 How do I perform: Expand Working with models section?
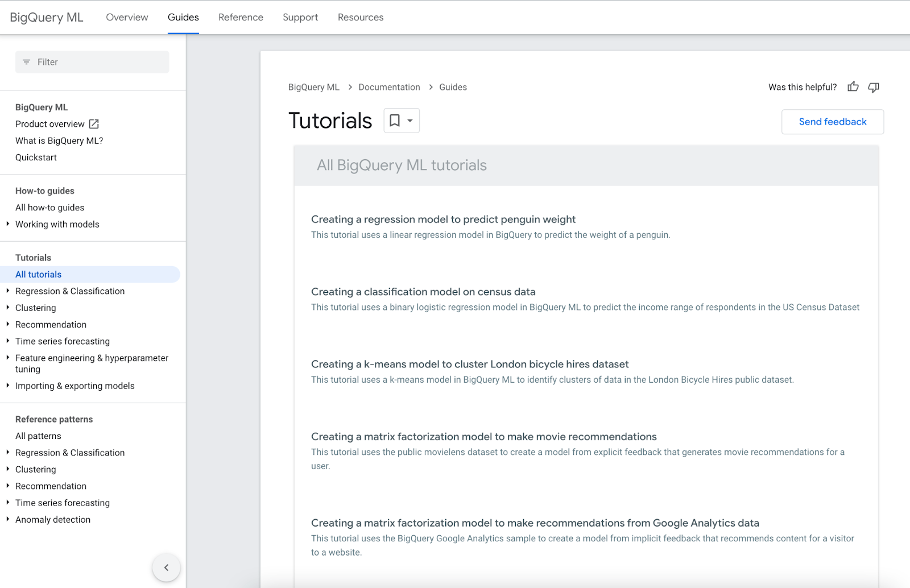pos(7,224)
